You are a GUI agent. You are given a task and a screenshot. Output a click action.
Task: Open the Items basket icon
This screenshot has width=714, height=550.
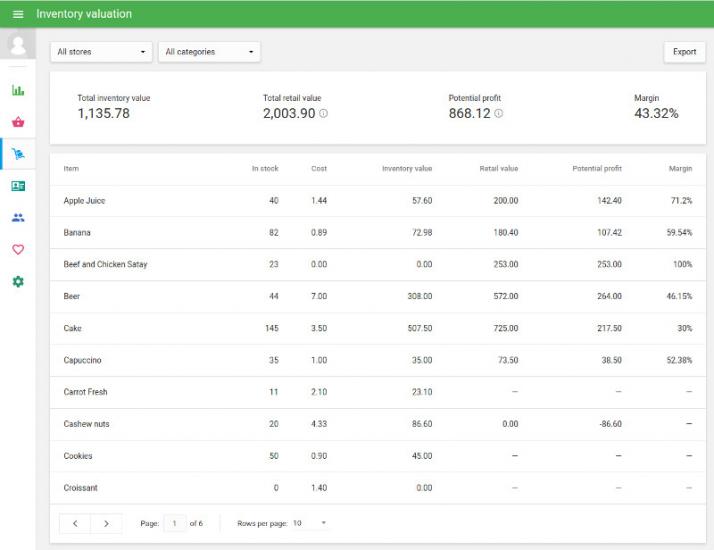(x=18, y=122)
